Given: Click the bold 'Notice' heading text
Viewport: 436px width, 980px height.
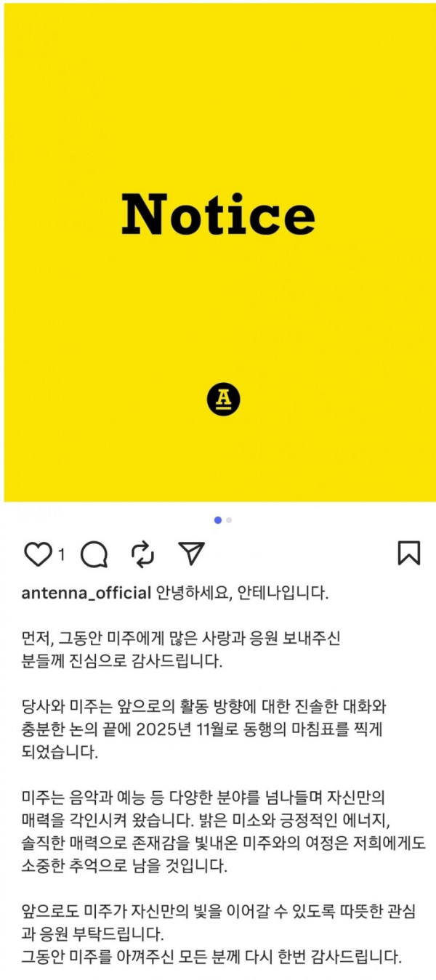Looking at the screenshot, I should (x=219, y=214).
